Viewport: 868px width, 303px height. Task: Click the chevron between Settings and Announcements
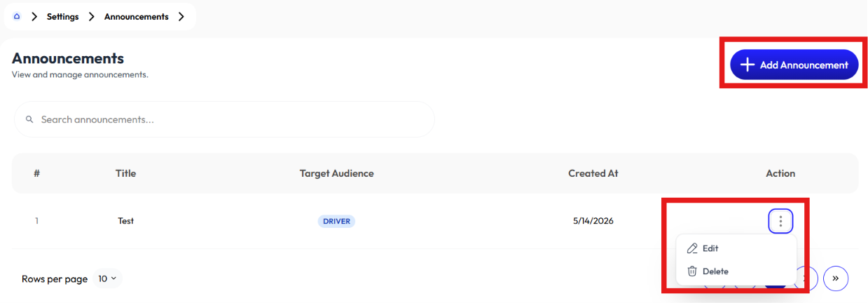coord(92,16)
